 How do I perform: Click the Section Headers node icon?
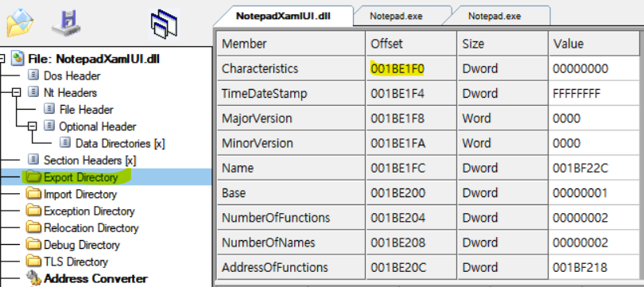tap(33, 160)
